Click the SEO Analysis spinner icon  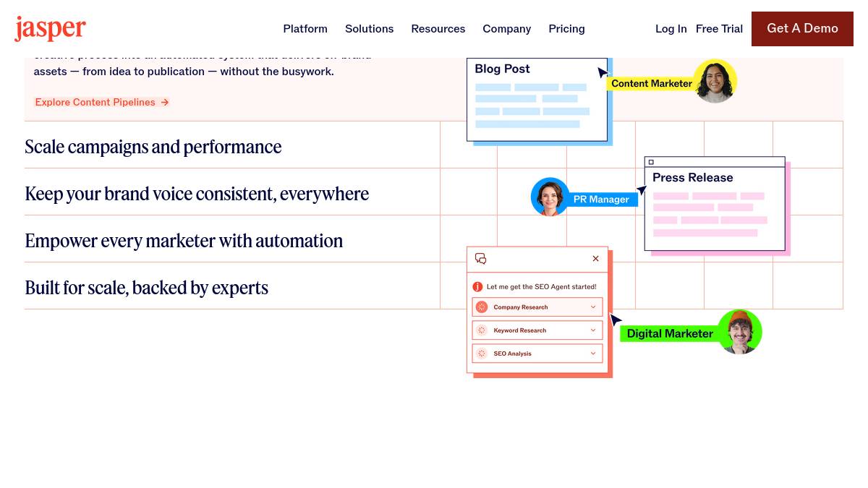pos(482,354)
